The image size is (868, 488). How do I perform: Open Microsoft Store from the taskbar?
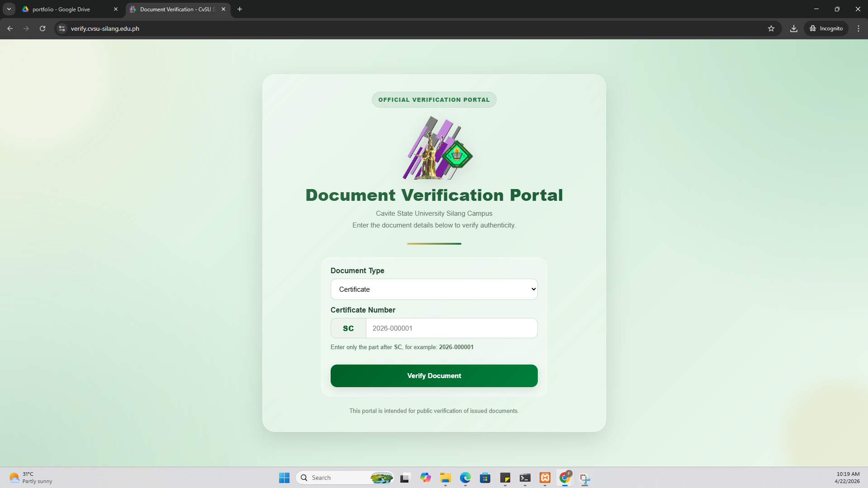pos(485,478)
